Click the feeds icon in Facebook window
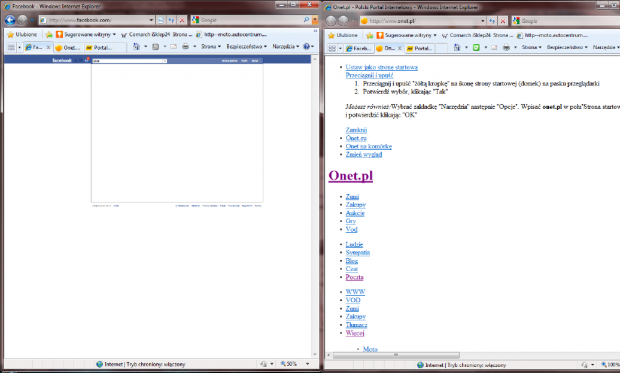 (x=156, y=47)
